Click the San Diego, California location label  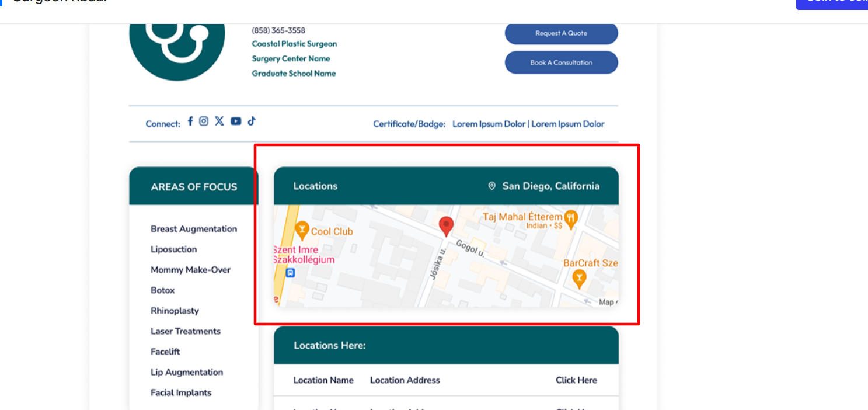pyautogui.click(x=551, y=186)
